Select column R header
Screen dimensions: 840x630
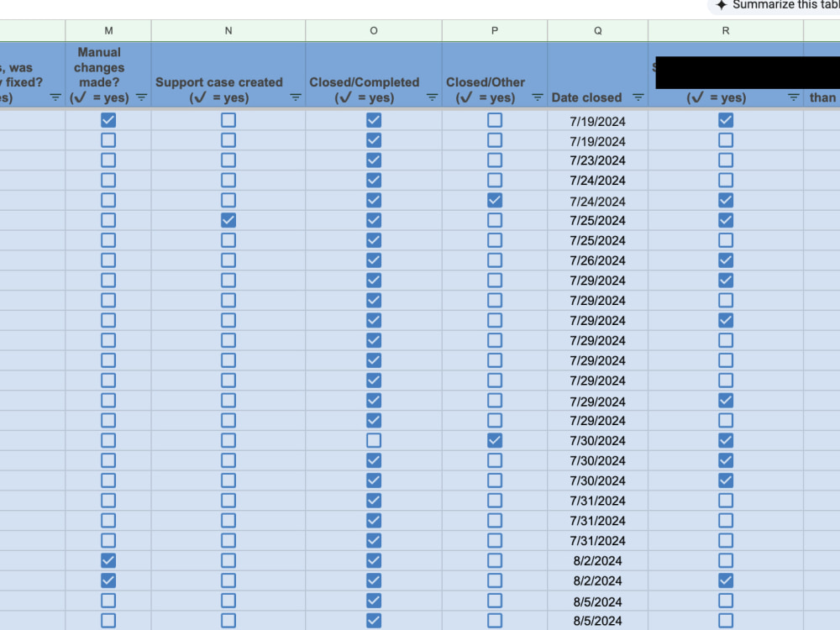pos(726,30)
